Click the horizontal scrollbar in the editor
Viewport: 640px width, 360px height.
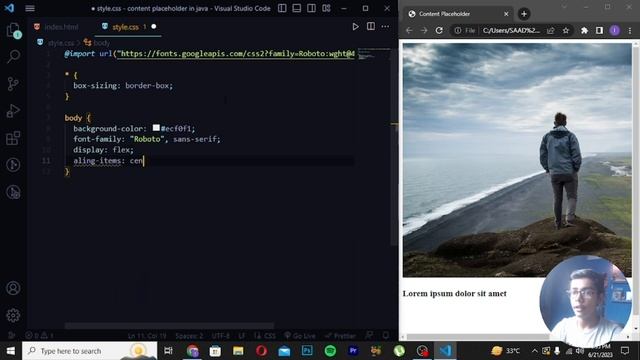(x=169, y=326)
